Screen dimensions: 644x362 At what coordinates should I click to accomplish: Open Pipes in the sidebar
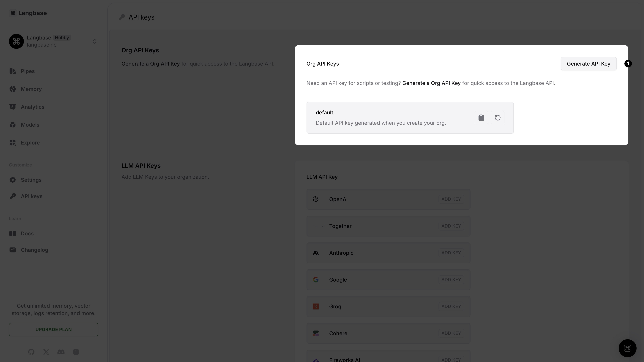click(28, 71)
